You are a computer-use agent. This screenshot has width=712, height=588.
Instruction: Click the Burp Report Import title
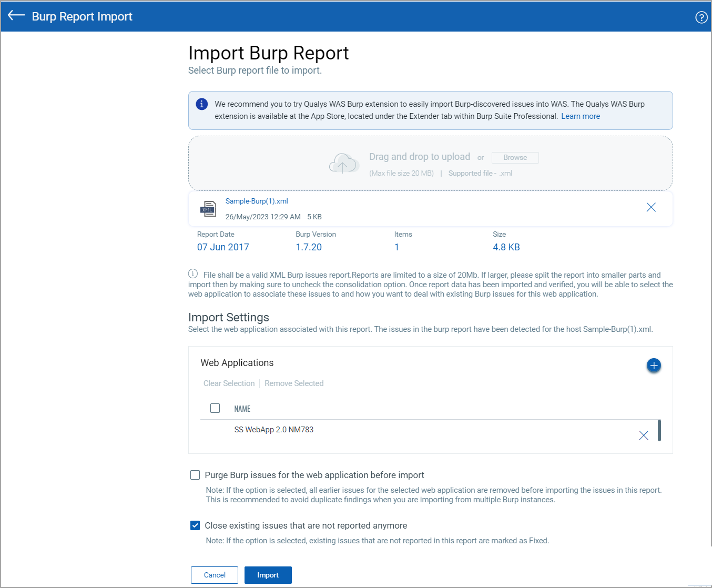coord(82,16)
